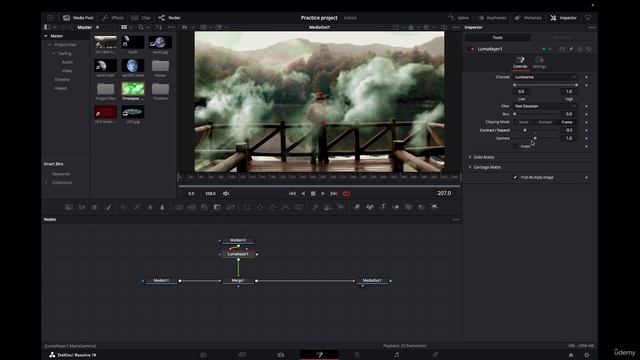Select the MediaOut1 node

[x=372, y=280]
